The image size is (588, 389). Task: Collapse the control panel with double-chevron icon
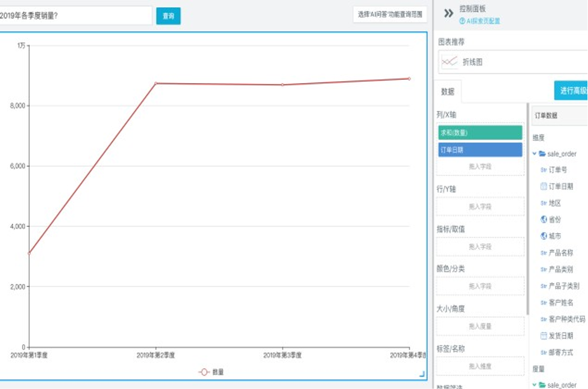click(448, 14)
